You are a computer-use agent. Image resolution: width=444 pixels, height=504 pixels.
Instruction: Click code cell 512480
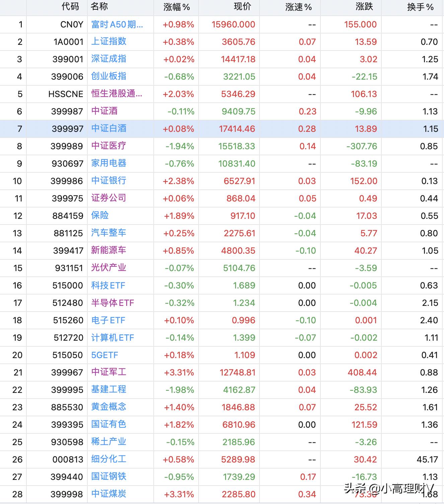click(x=68, y=303)
